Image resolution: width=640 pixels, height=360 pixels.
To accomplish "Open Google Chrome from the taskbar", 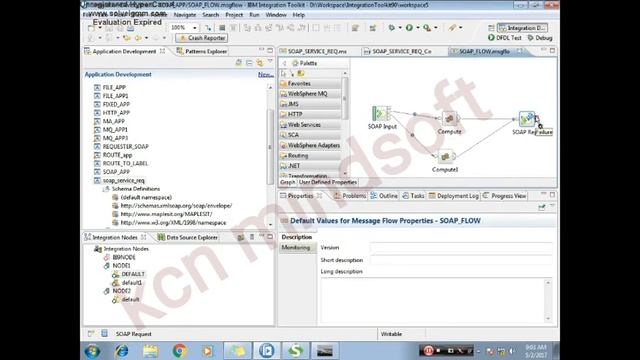I will [x=179, y=351].
